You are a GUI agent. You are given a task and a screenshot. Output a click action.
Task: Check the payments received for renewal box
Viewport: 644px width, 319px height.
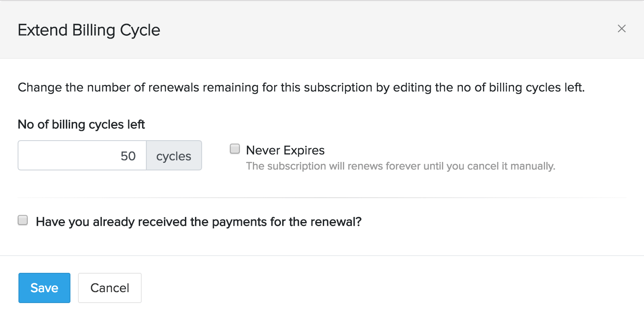(x=23, y=220)
